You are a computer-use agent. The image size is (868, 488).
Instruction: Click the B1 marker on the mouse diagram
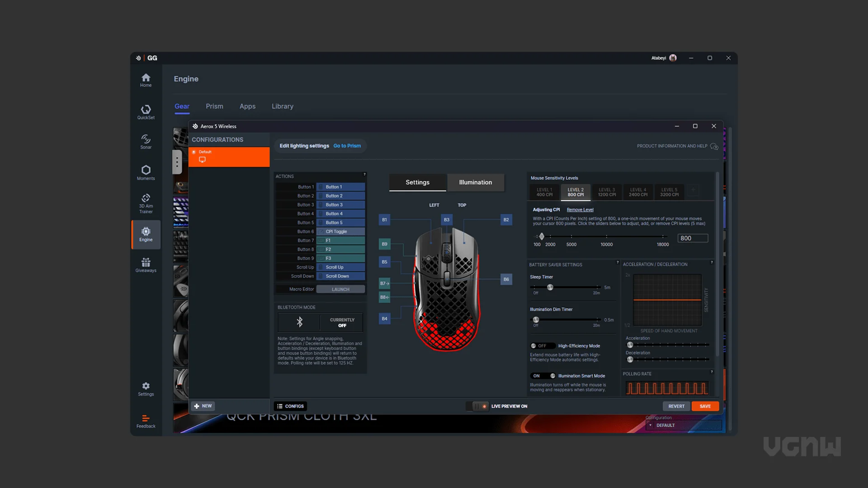[384, 220]
